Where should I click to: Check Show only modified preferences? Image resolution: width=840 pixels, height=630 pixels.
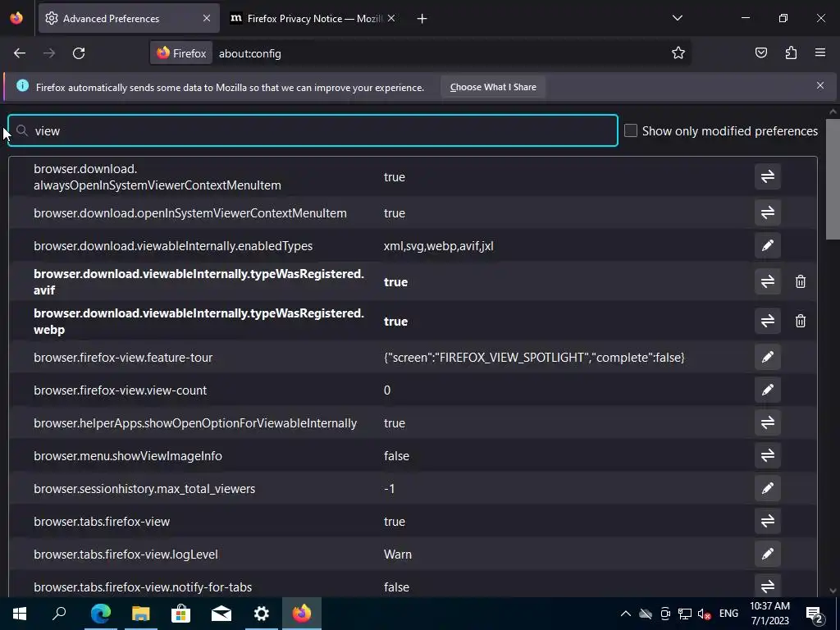631,130
